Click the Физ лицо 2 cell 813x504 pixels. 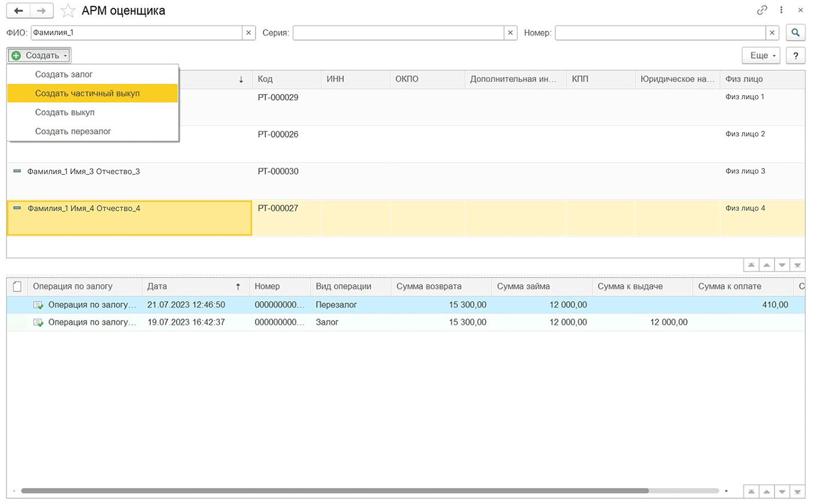coord(762,144)
